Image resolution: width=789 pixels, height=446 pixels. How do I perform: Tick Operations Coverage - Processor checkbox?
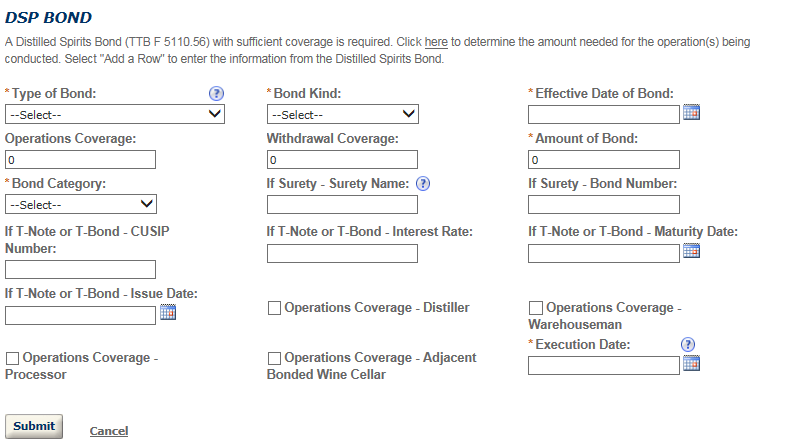tap(12, 358)
